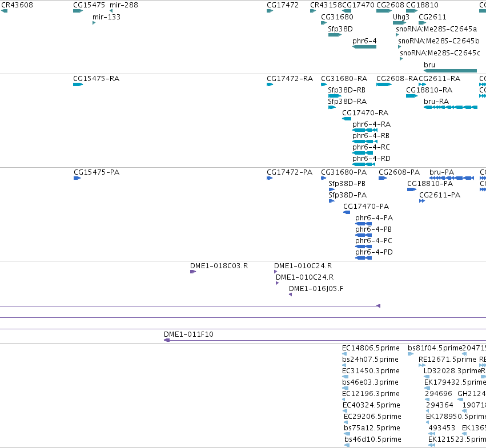Screen dimensions: 486x448
Task: Select the bru-PA protein glyph
Action: tap(452, 178)
